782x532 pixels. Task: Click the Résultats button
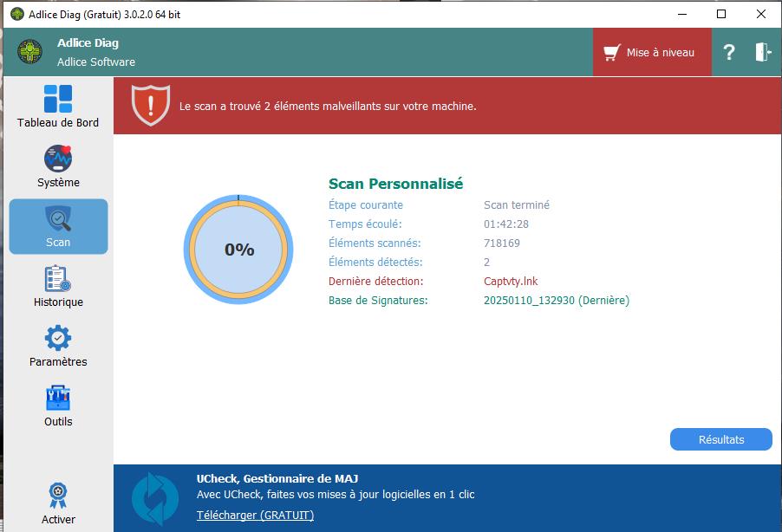[x=720, y=439]
